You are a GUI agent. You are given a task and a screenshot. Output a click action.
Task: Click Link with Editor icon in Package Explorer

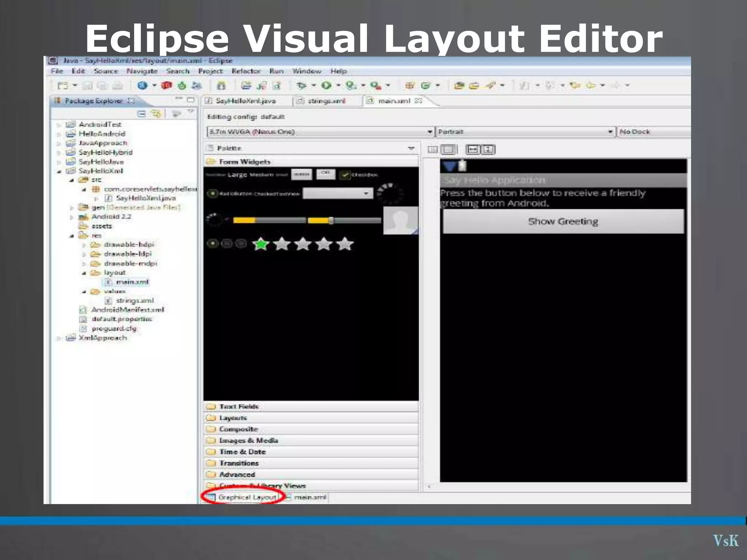(x=156, y=114)
